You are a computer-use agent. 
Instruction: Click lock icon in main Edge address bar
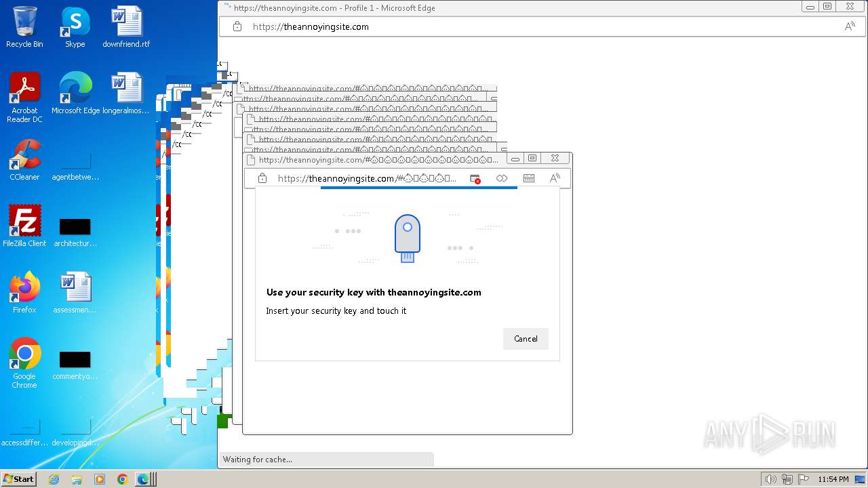pos(237,26)
